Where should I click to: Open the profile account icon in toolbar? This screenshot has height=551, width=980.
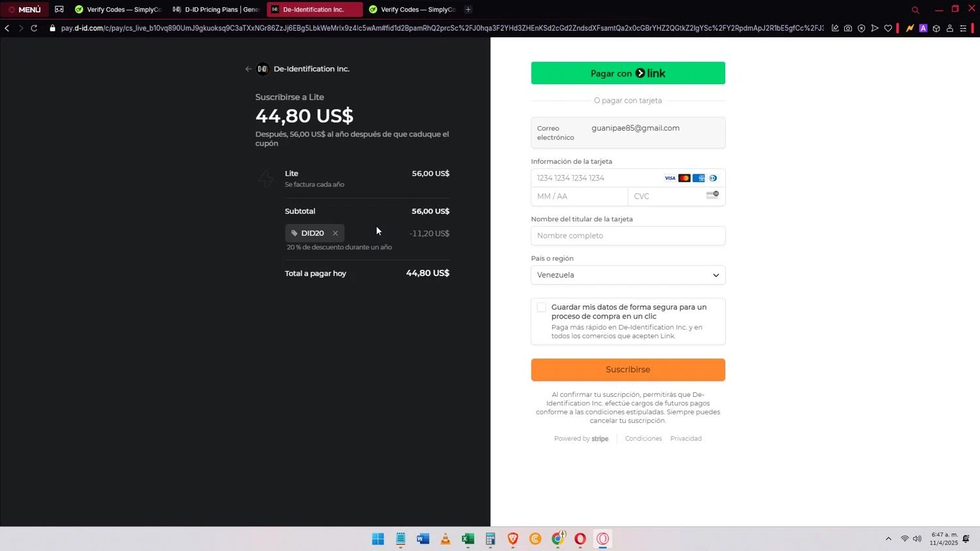(x=950, y=28)
